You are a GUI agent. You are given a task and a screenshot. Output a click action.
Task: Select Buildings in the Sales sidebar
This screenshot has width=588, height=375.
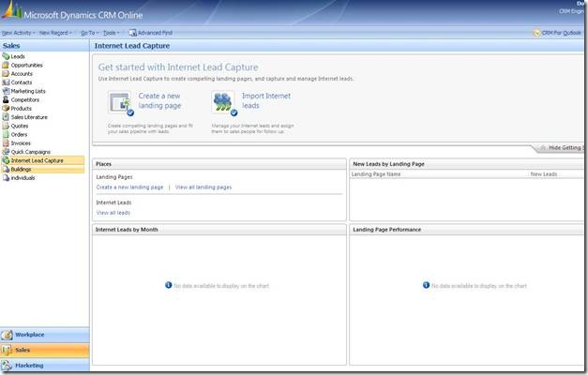(22, 170)
